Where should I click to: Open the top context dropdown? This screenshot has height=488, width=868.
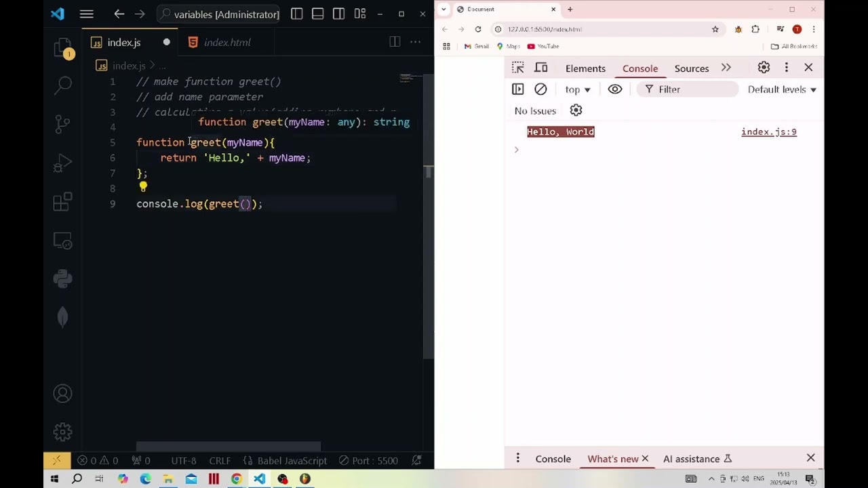[578, 89]
